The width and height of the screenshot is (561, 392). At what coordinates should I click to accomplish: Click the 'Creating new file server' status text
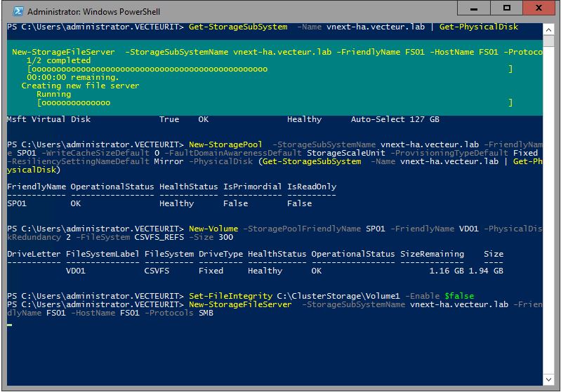pos(80,86)
